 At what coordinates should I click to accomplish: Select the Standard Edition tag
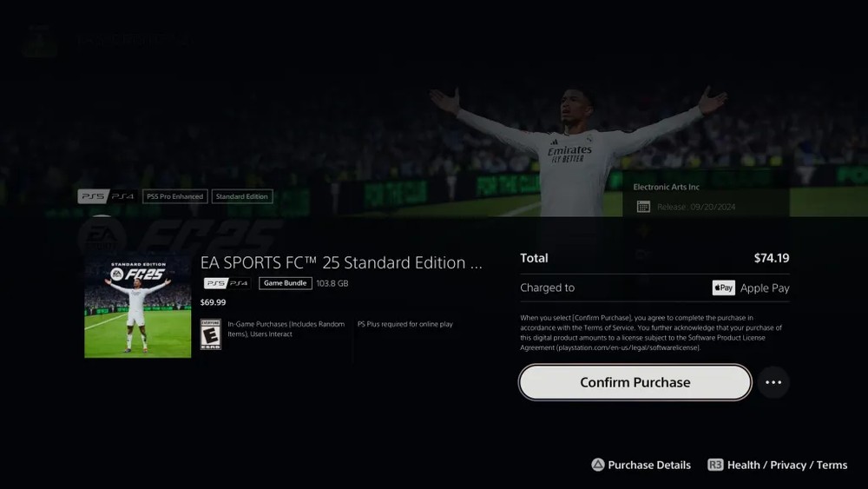[x=242, y=196]
